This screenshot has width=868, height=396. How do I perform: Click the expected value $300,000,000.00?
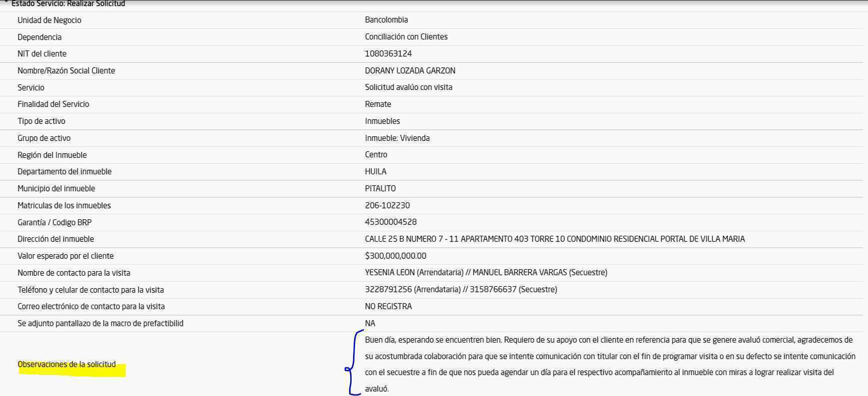(395, 256)
